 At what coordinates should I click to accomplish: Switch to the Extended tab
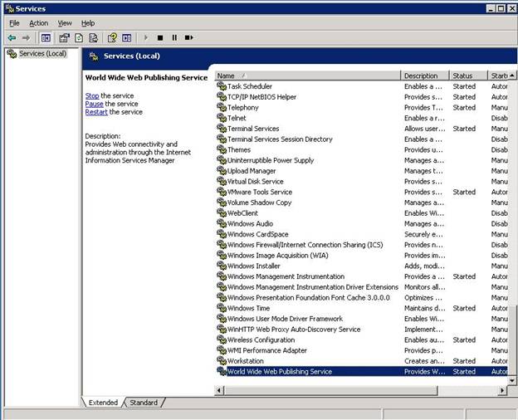(x=103, y=403)
